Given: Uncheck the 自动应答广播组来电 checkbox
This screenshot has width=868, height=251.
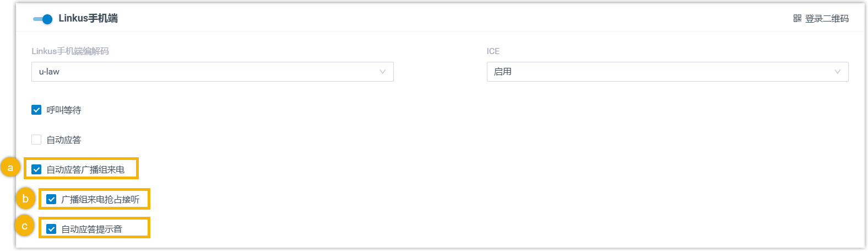Looking at the screenshot, I should [36, 169].
